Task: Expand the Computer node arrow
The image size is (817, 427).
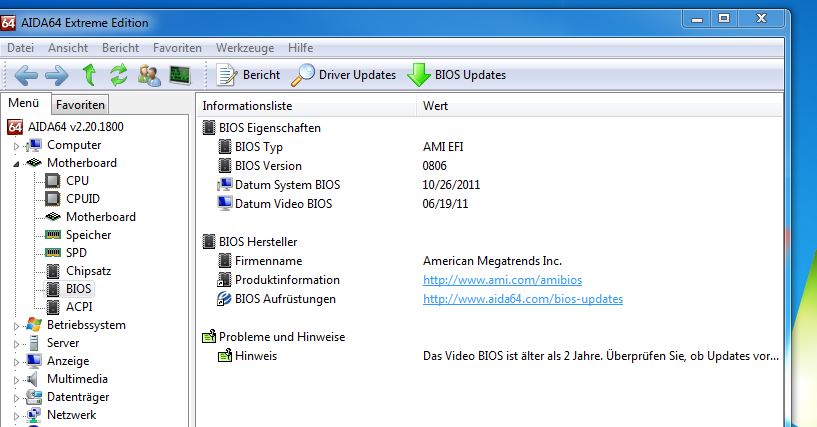Action: [16, 146]
